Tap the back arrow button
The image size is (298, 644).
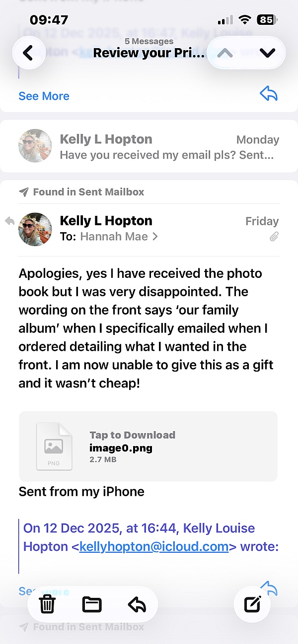(x=28, y=53)
